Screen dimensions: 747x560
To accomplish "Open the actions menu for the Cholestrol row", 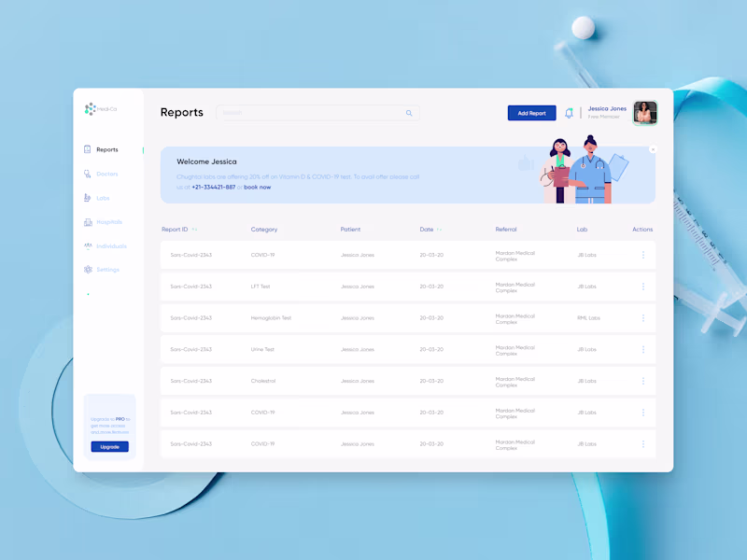I will pyautogui.click(x=643, y=381).
